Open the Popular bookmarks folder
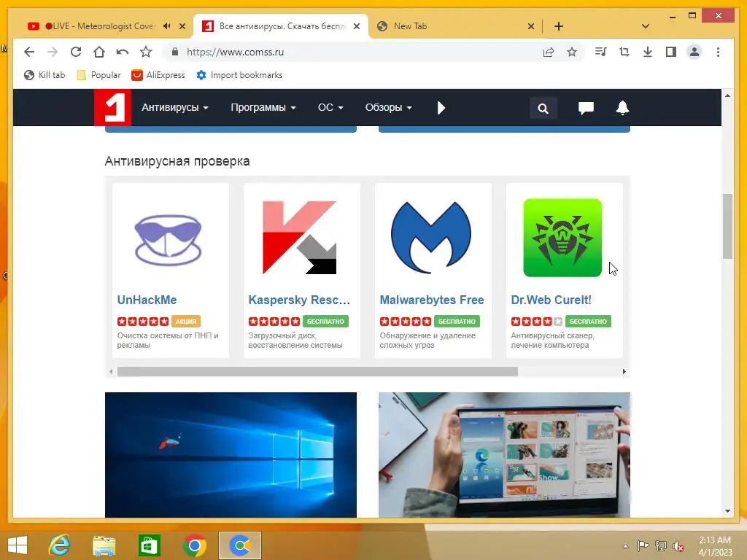This screenshot has width=747, height=560. tap(99, 75)
